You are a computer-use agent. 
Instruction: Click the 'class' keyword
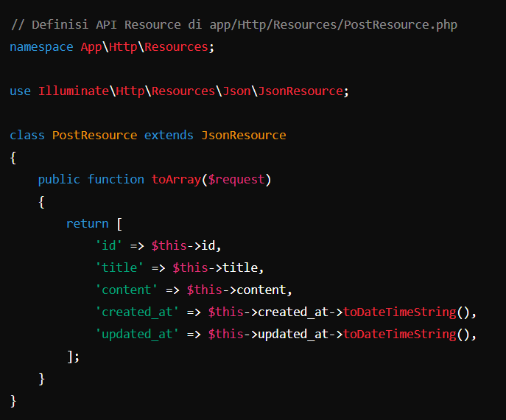(27, 136)
